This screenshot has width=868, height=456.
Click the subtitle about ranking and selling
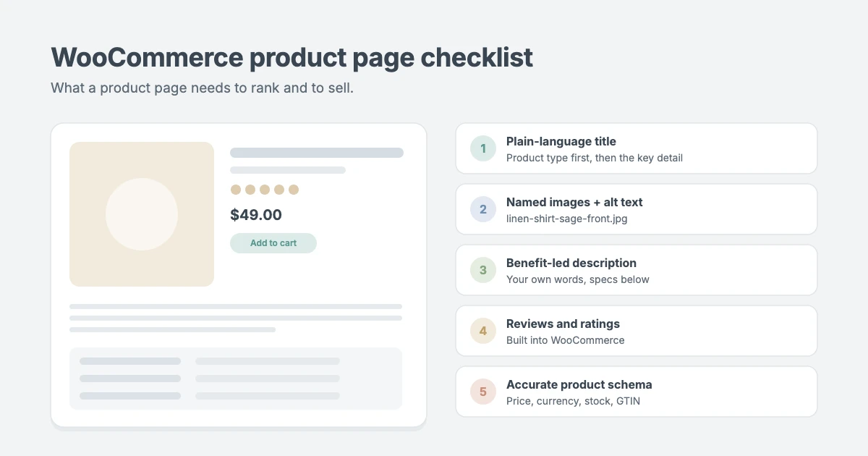click(202, 89)
